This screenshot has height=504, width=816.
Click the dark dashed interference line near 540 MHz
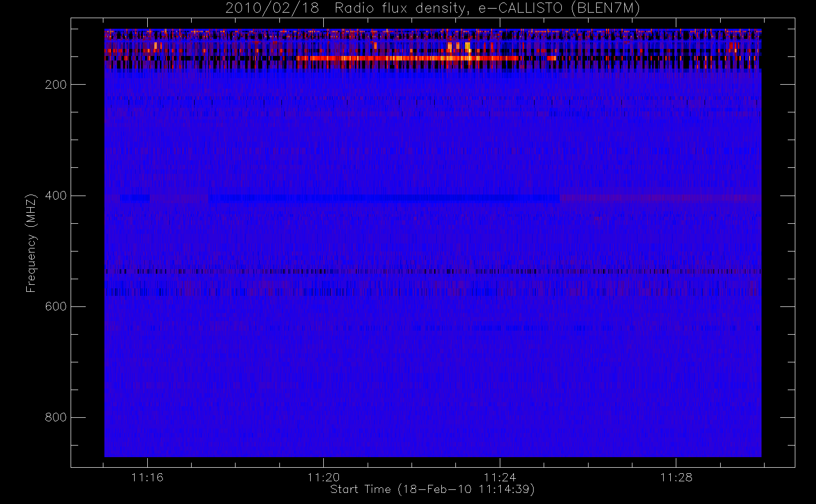pyautogui.click(x=433, y=271)
